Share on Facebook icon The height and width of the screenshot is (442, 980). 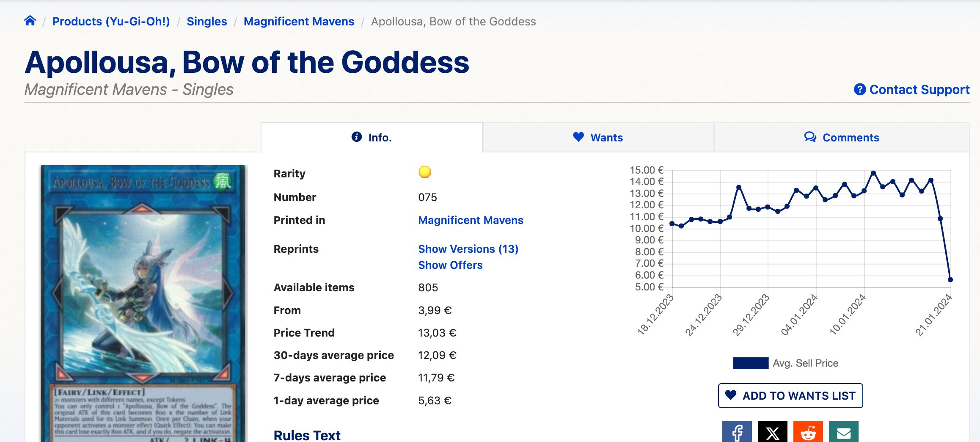[x=737, y=432]
